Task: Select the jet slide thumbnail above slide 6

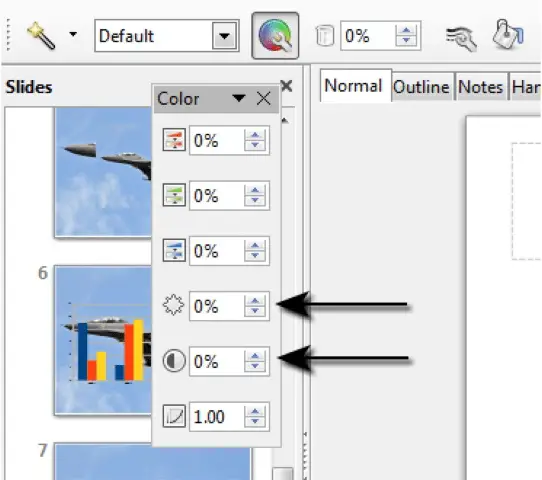Action: click(103, 172)
